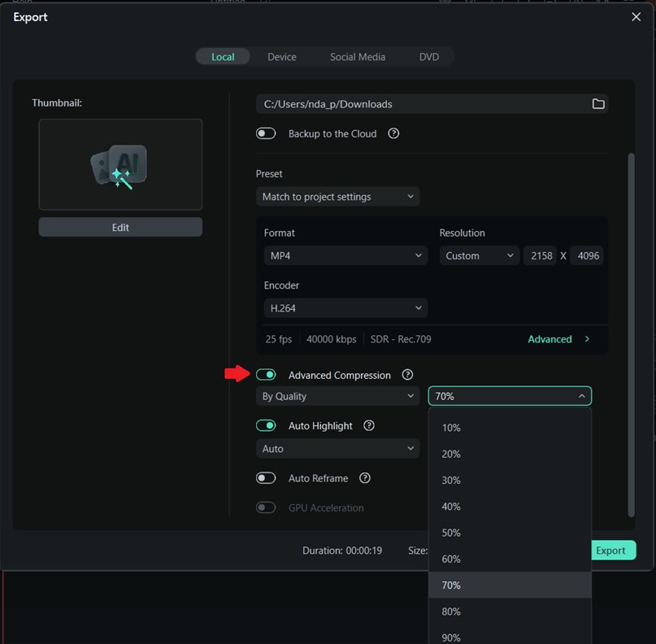The image size is (656, 644).
Task: Select 20% from the quality list
Action: pos(510,454)
